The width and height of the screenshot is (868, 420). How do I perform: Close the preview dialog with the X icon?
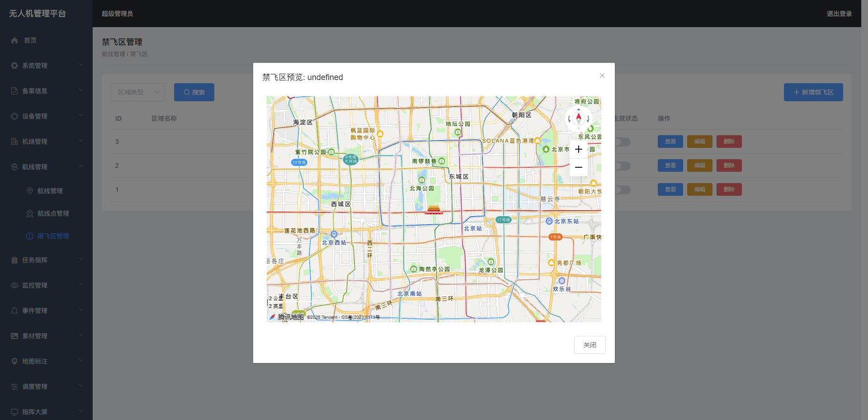tap(602, 76)
